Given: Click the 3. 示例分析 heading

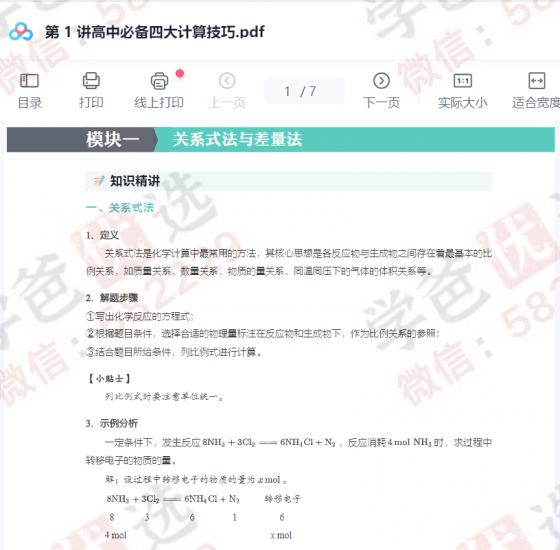Looking at the screenshot, I should pyautogui.click(x=112, y=424).
